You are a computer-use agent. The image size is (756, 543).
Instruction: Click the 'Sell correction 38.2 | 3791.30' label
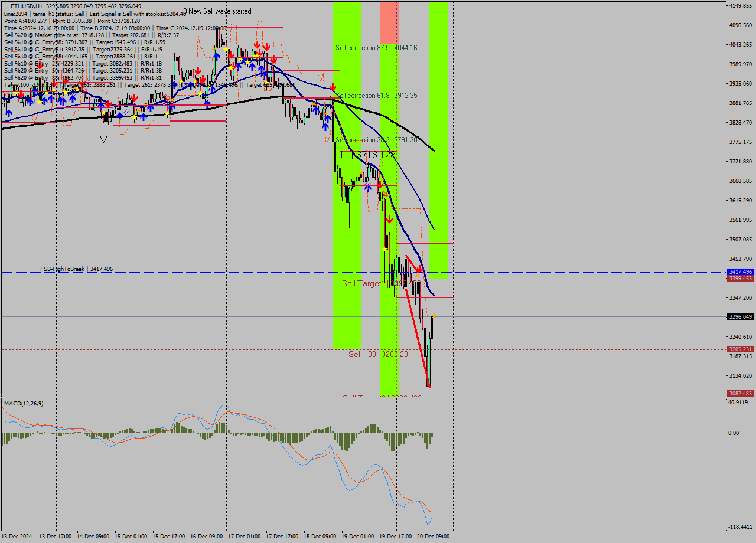pyautogui.click(x=376, y=140)
